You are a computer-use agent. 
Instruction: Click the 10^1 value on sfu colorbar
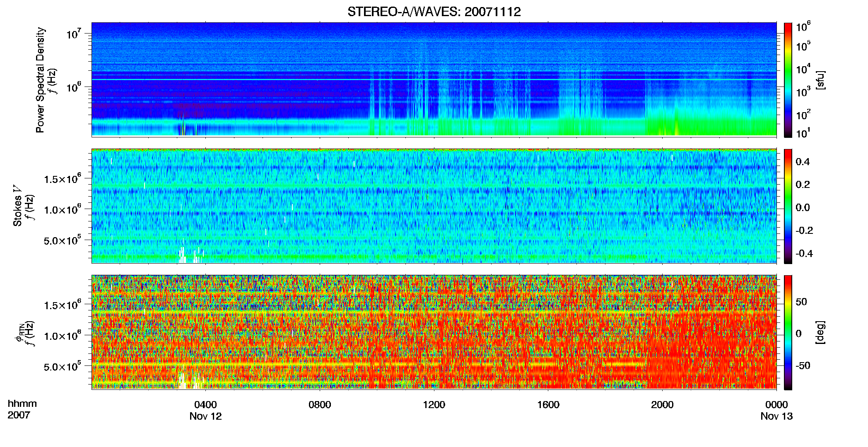pos(803,133)
